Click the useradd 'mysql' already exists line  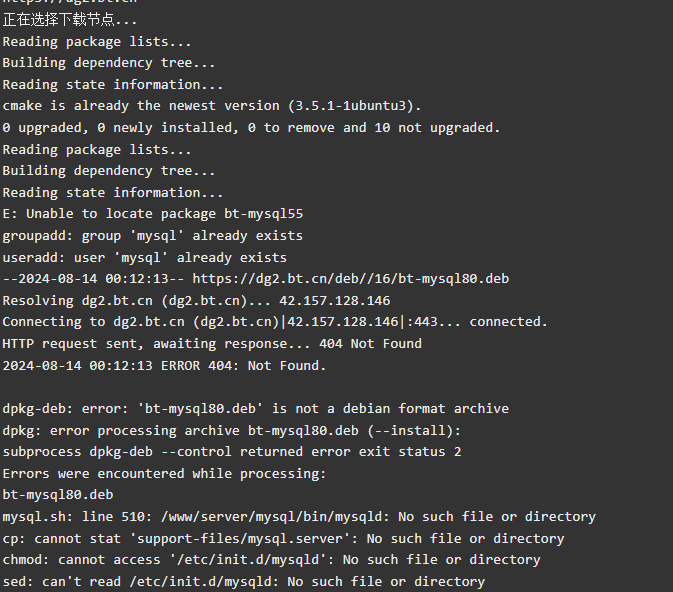(145, 258)
